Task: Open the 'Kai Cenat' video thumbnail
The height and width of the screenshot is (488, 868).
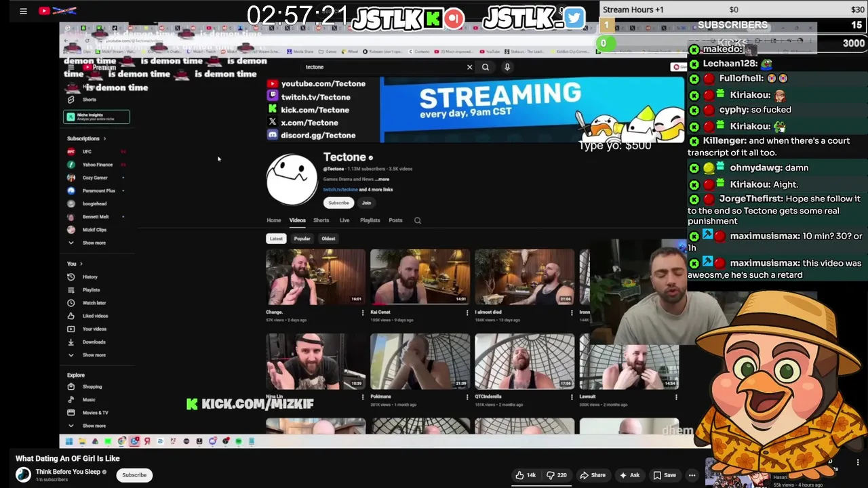Action: tap(420, 277)
